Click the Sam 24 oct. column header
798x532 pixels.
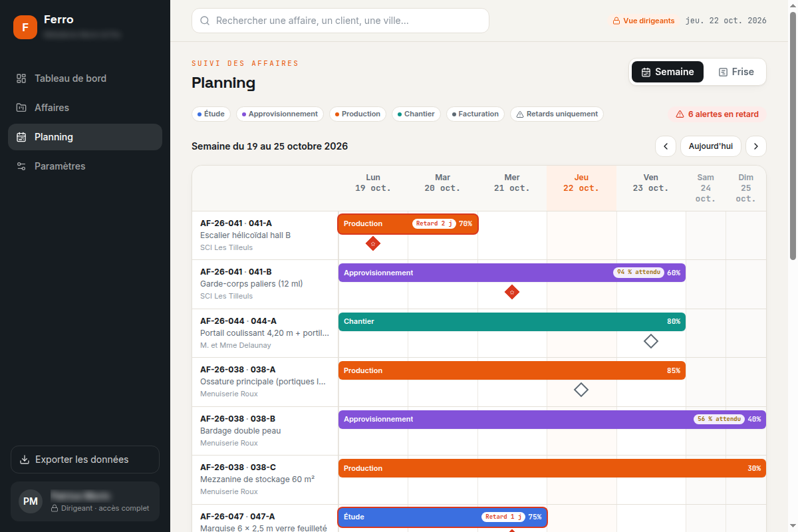pyautogui.click(x=706, y=188)
